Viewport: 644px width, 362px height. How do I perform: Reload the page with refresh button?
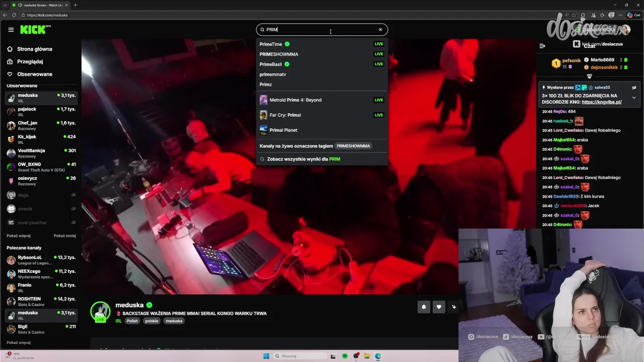tap(14, 15)
